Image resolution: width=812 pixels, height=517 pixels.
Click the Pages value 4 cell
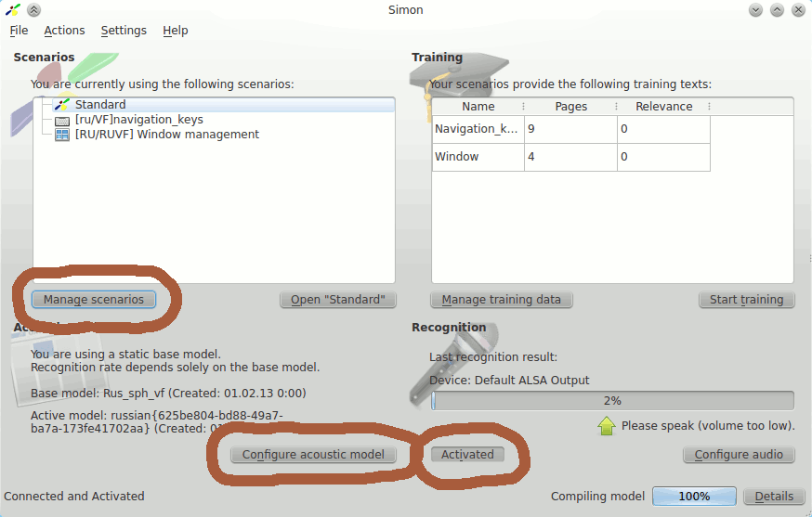[x=570, y=157]
